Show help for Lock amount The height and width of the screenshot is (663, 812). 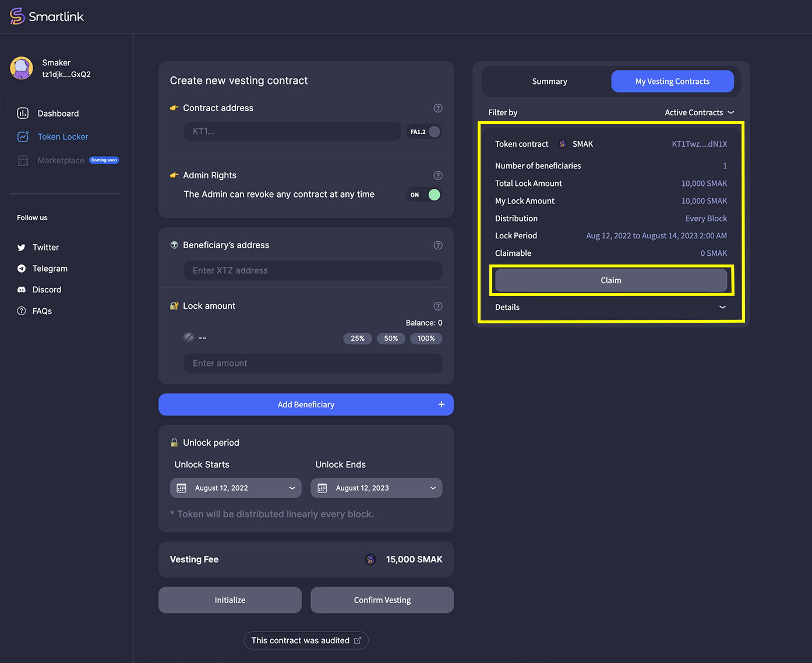click(438, 306)
